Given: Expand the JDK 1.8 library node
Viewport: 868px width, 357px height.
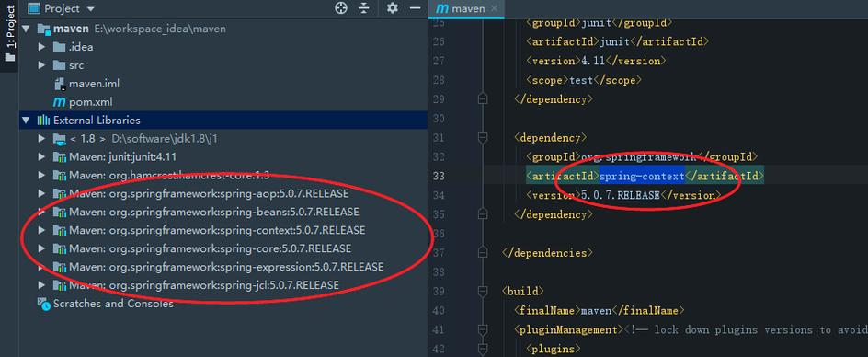Looking at the screenshot, I should click(x=41, y=139).
